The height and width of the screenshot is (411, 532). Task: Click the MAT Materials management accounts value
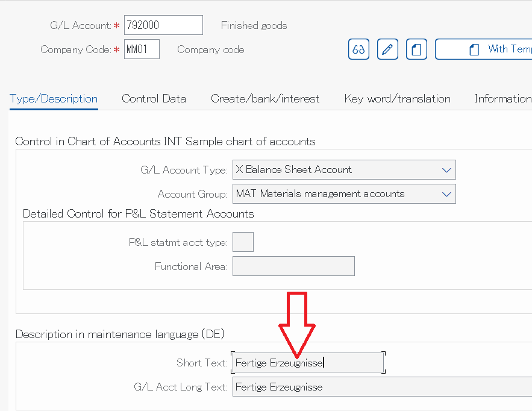pyautogui.click(x=321, y=194)
